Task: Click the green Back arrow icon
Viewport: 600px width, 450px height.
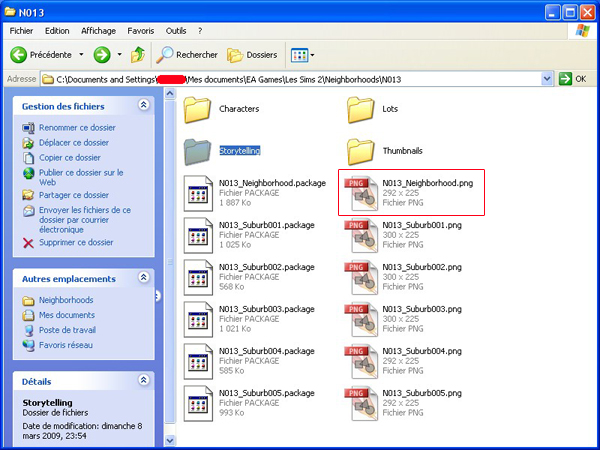Action: [18, 55]
